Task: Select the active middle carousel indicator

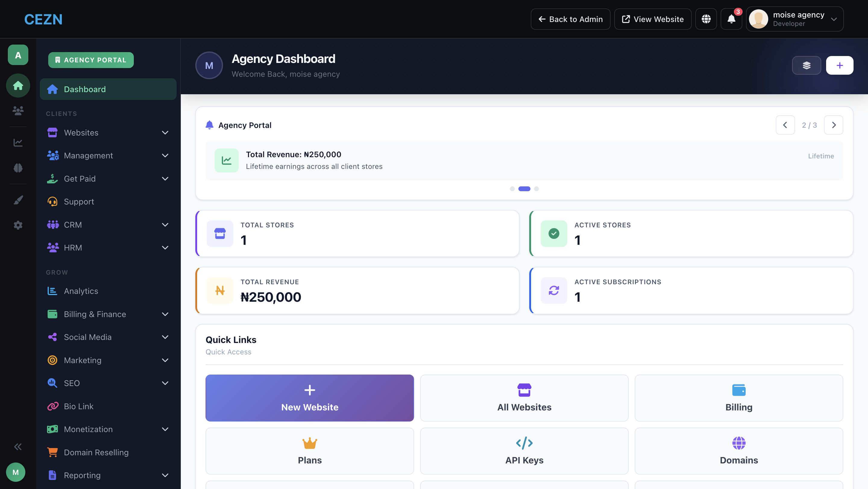Action: (x=524, y=189)
